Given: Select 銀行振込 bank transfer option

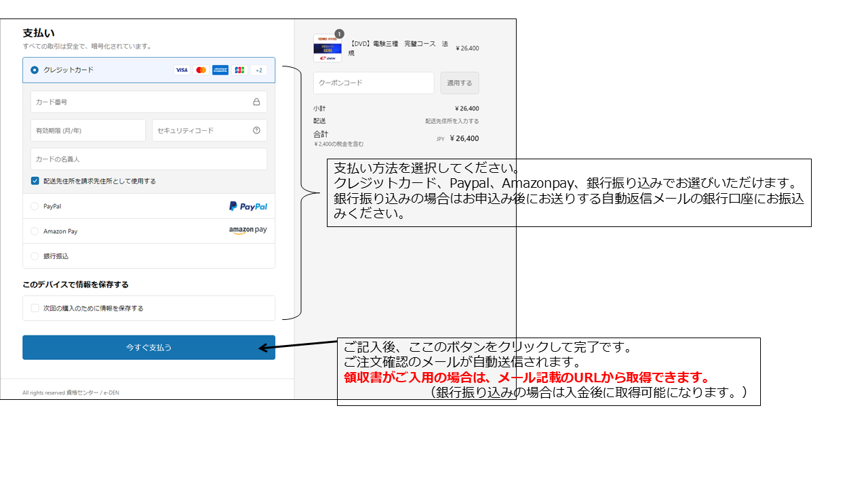Looking at the screenshot, I should point(35,256).
